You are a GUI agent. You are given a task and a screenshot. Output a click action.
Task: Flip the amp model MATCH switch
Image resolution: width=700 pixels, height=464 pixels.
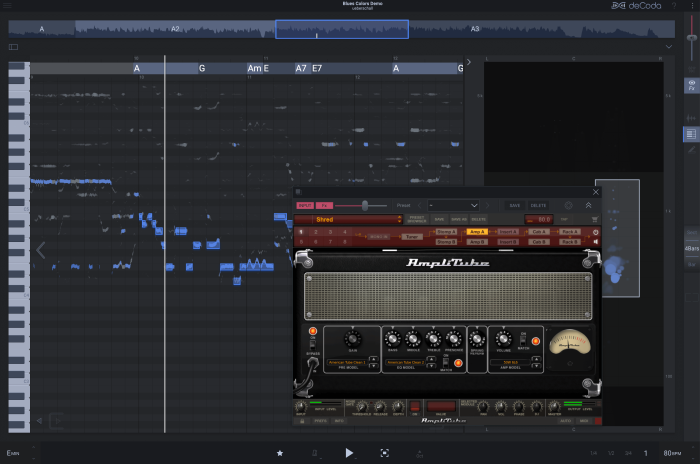point(523,340)
